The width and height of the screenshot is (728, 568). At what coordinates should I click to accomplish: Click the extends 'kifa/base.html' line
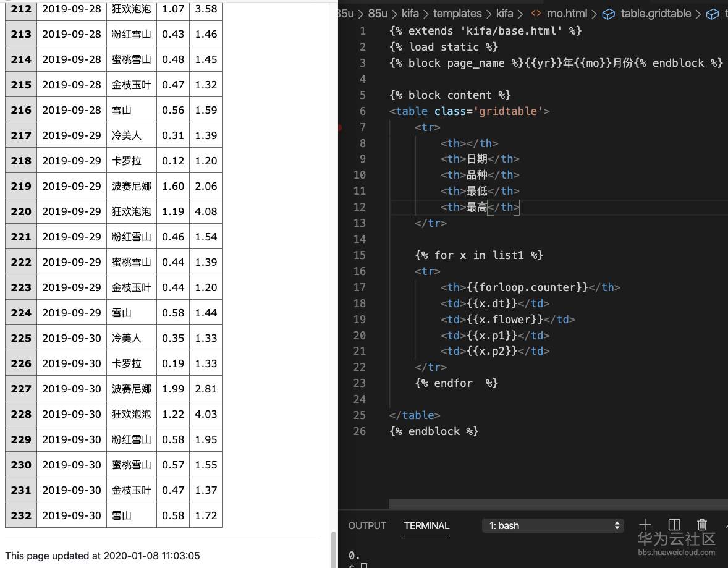(486, 31)
